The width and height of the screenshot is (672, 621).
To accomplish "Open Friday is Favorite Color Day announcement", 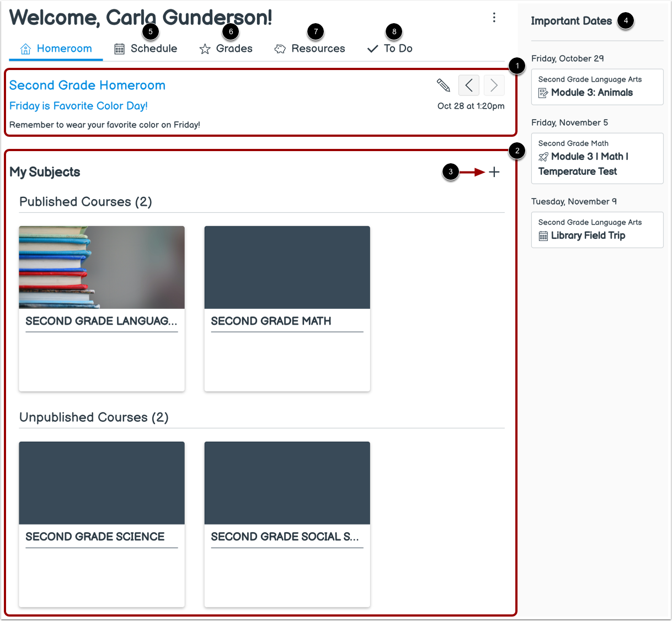I will point(78,106).
